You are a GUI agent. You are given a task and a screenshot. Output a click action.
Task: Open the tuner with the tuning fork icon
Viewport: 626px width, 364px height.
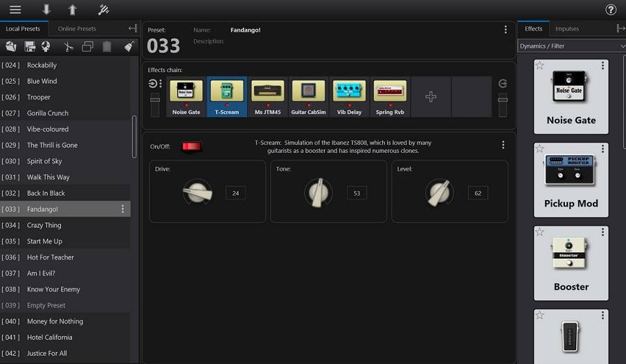coord(103,10)
